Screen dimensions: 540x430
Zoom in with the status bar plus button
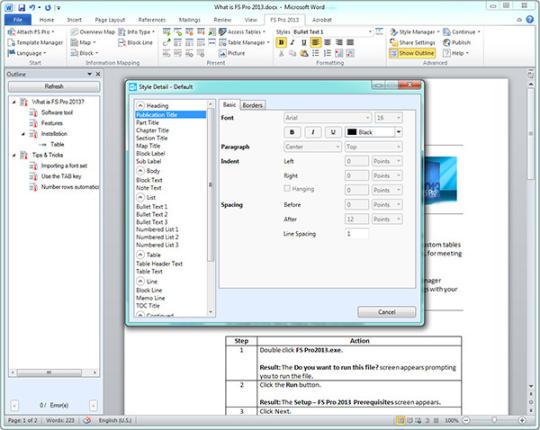pos(522,420)
